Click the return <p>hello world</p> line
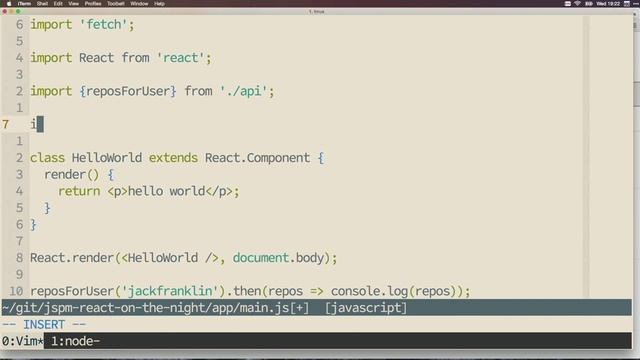 tap(149, 191)
